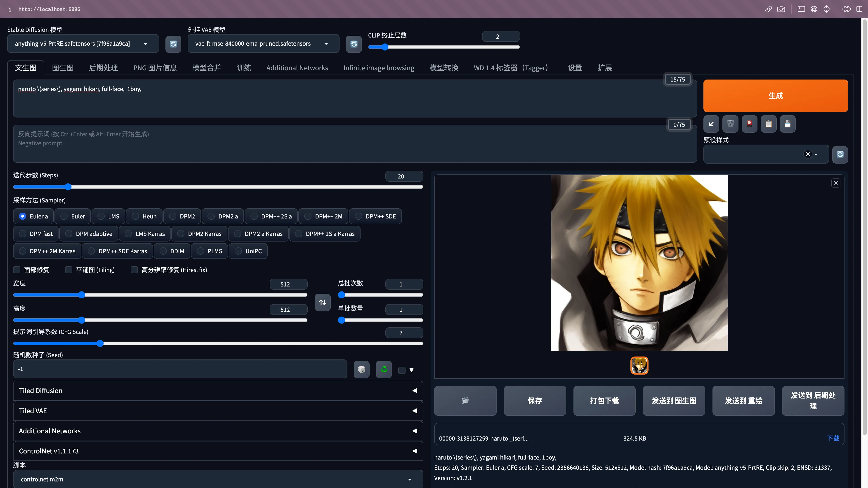Click the 打包下载 zip download button
Viewport: 868px width, 488px height.
point(604,400)
